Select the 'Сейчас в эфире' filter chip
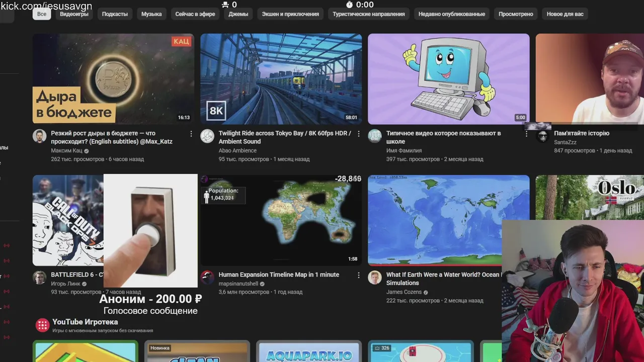Viewport: 644px width, 362px height. [195, 14]
